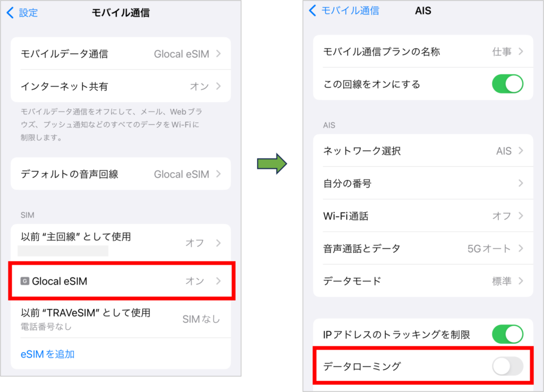Open the ネットワーク選択 AIS option
Screen dimensions: 544x392
[423, 151]
